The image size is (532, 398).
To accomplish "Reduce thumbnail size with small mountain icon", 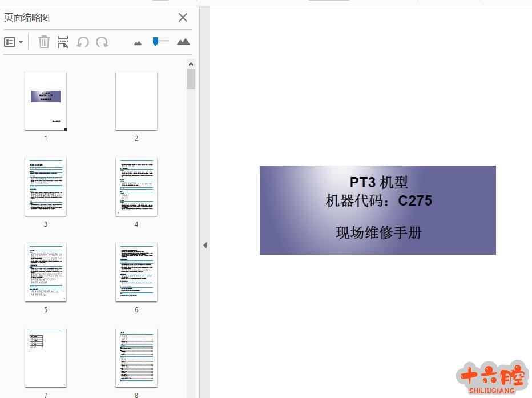I will coord(138,43).
